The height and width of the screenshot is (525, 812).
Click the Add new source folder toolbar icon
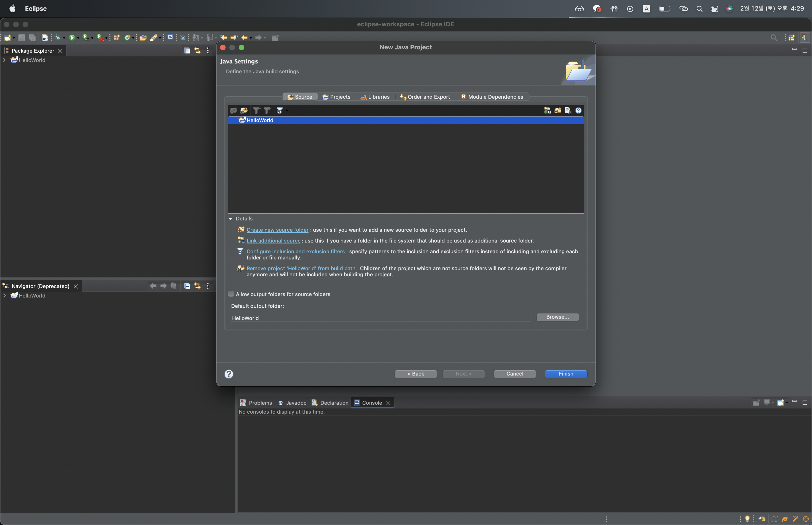558,110
